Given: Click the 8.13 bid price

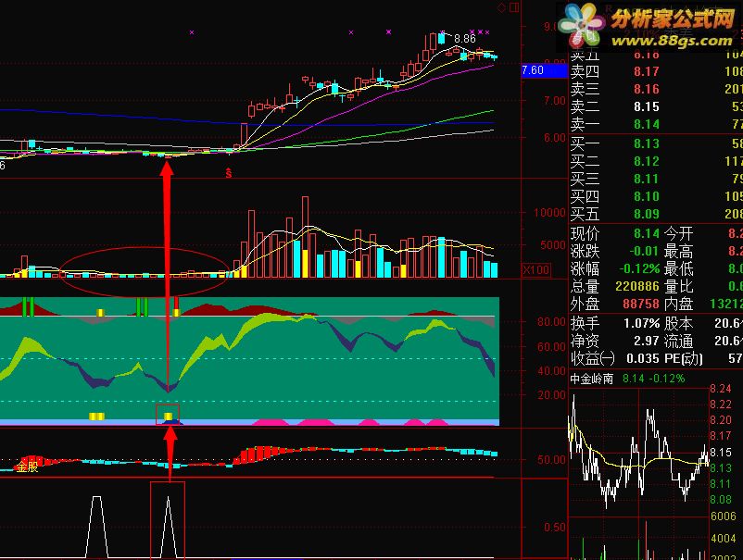Looking at the screenshot, I should [647, 143].
